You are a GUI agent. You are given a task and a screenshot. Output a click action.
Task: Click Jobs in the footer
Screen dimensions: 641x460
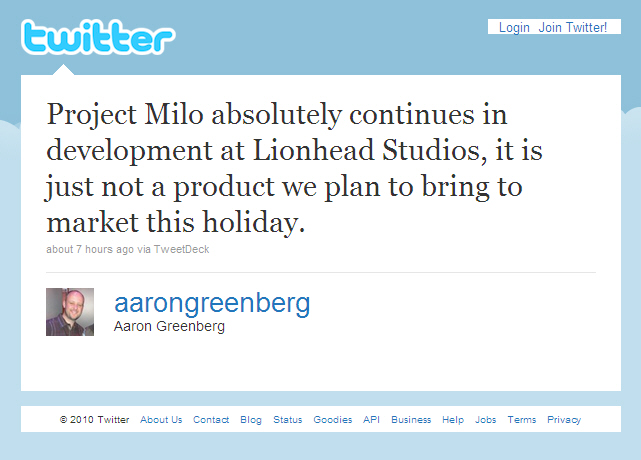[485, 420]
